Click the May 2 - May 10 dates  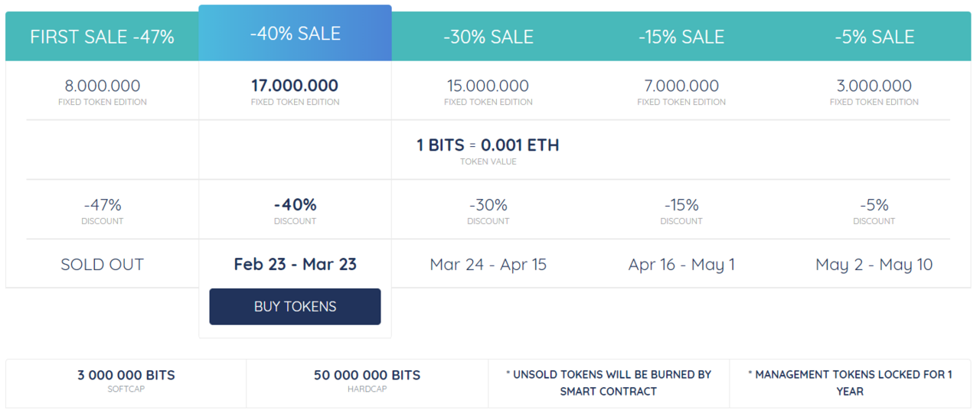coord(874,265)
